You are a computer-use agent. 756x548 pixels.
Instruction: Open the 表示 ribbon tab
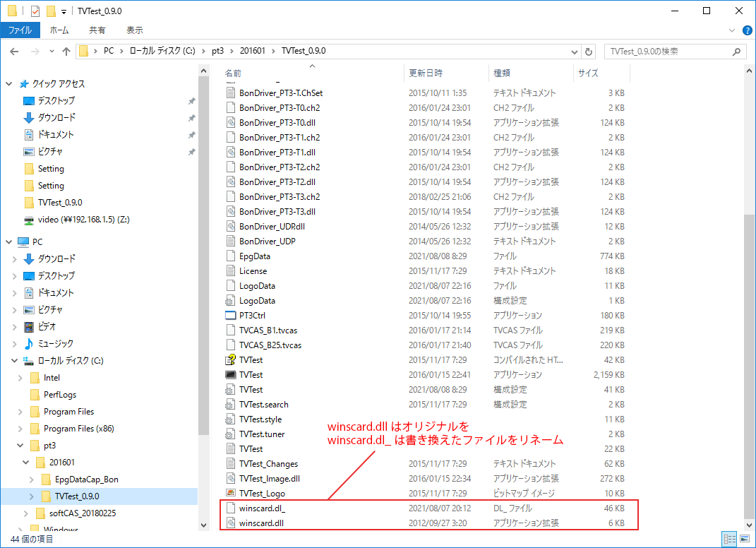coord(135,30)
